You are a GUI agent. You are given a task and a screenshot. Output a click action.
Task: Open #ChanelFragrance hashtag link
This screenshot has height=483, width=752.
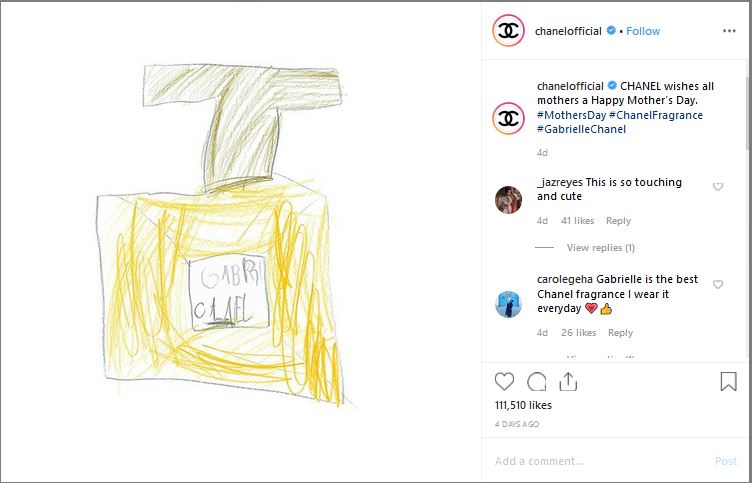click(656, 115)
